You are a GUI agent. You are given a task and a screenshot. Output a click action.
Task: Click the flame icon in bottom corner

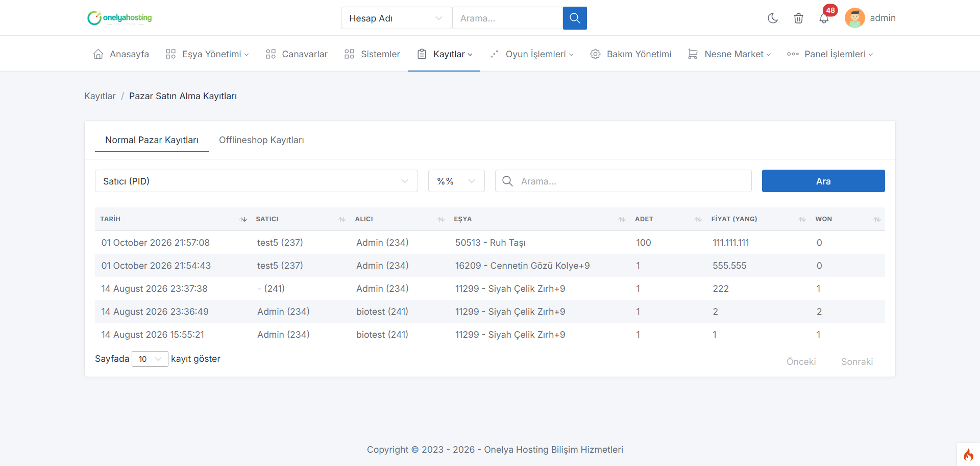(x=968, y=455)
